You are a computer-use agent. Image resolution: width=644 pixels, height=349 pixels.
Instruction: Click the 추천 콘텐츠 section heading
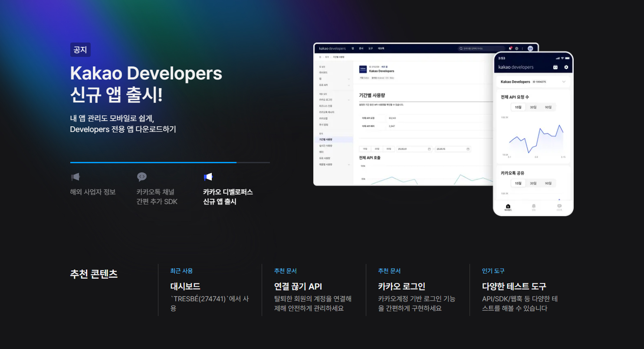(x=94, y=274)
